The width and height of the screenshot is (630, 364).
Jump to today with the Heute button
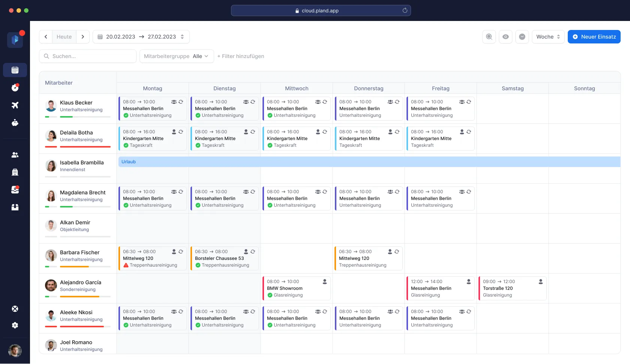64,37
